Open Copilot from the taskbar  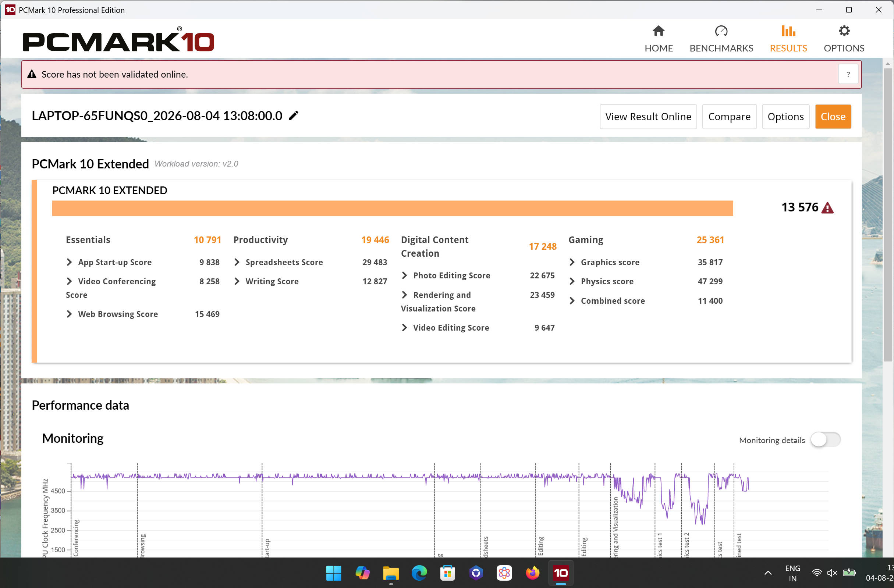(x=362, y=573)
